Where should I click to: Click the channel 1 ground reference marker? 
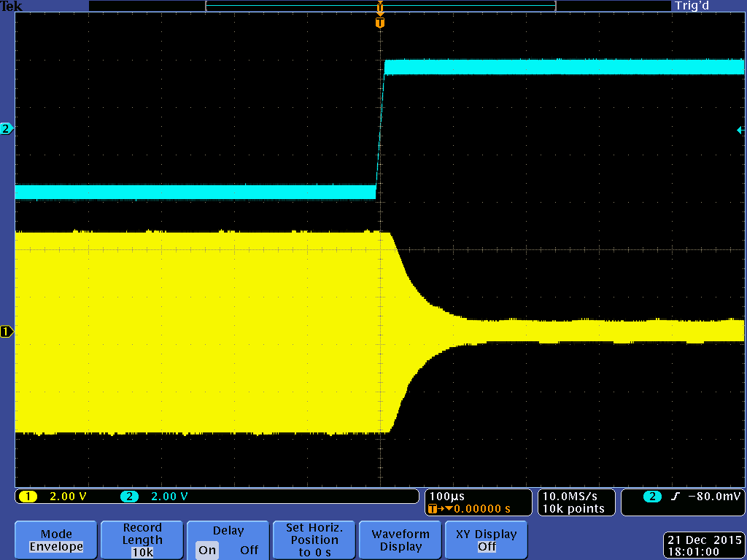click(x=7, y=332)
